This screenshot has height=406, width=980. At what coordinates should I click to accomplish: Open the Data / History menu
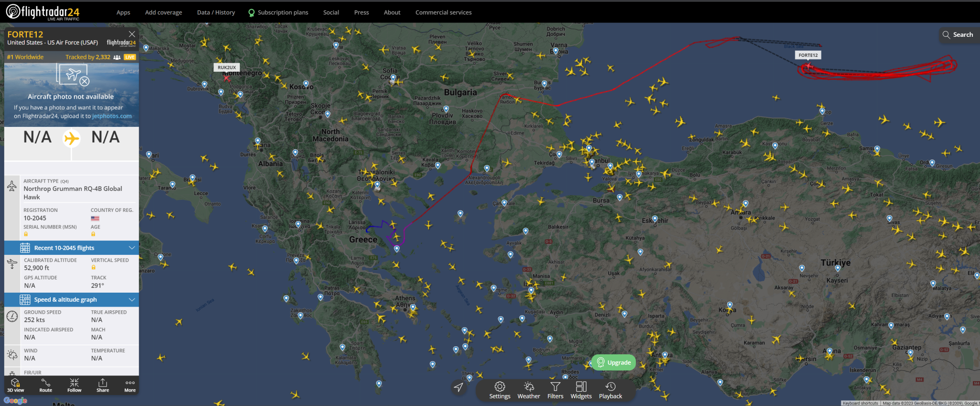click(x=216, y=12)
